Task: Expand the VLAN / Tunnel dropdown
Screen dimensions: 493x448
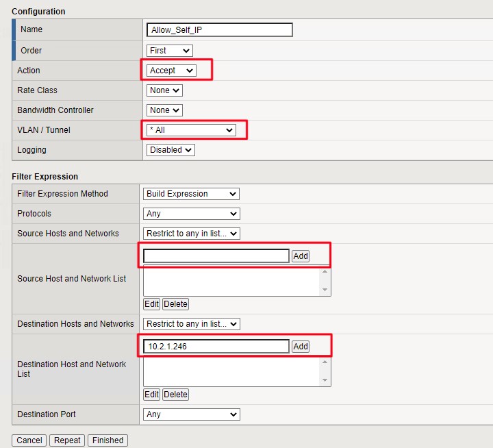Action: pos(191,130)
